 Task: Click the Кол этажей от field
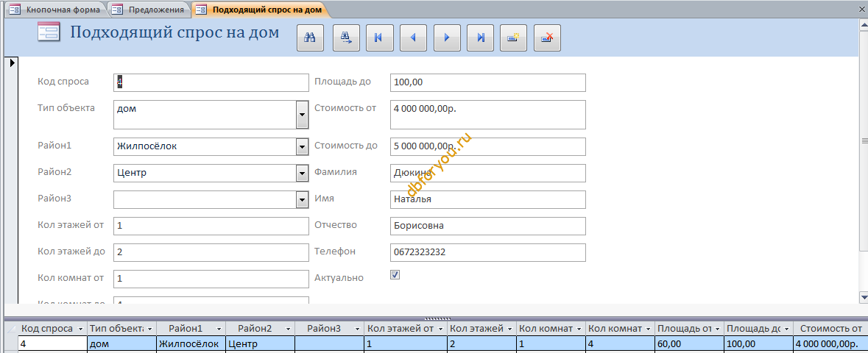pos(211,226)
